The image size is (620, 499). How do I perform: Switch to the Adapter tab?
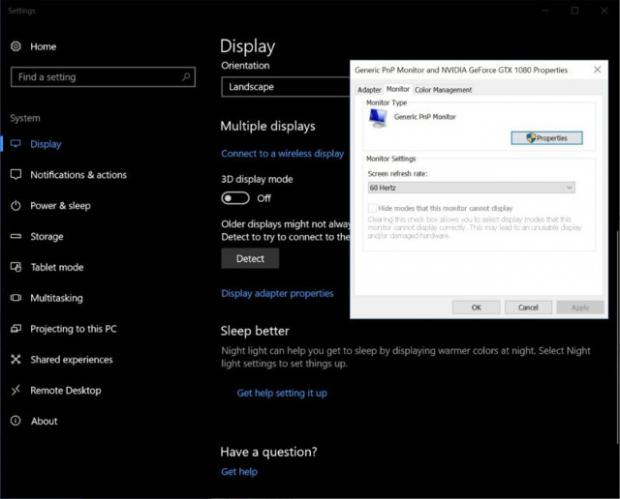click(x=369, y=90)
